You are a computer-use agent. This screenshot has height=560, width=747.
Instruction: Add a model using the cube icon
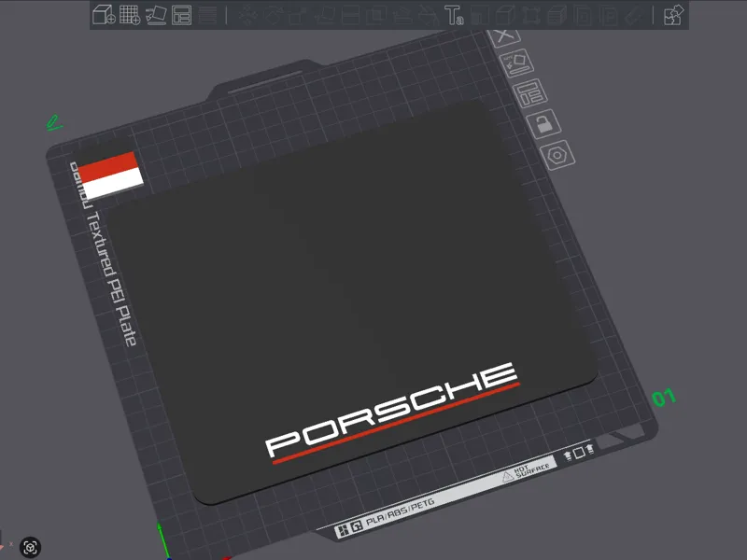point(104,15)
